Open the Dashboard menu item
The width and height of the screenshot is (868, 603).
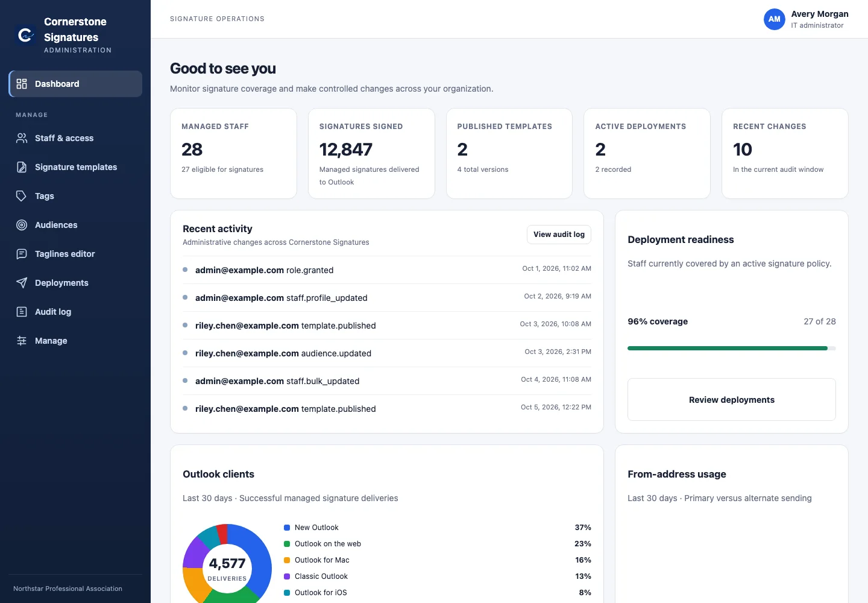75,84
